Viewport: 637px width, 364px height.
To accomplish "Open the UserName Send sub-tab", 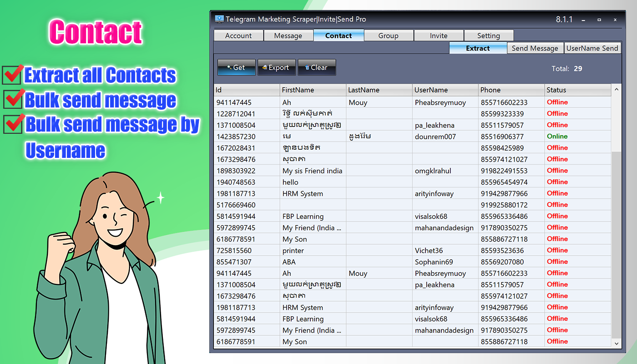I will coord(592,48).
